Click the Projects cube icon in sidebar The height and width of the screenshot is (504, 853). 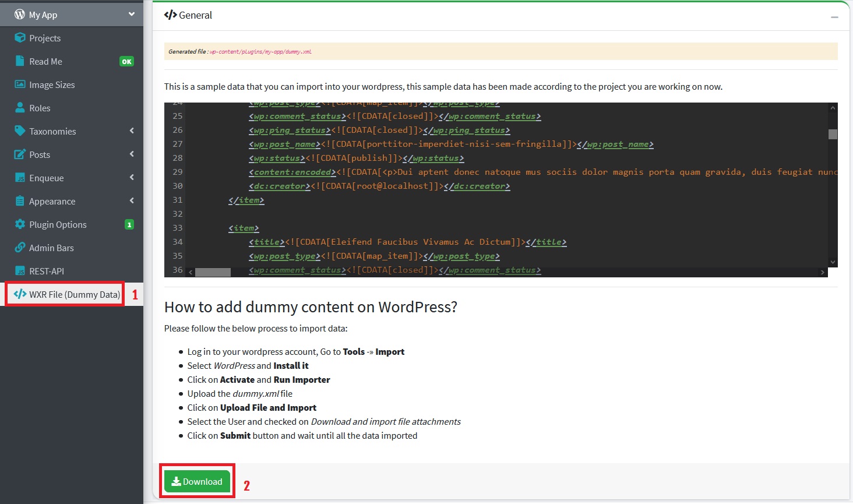[x=20, y=38]
